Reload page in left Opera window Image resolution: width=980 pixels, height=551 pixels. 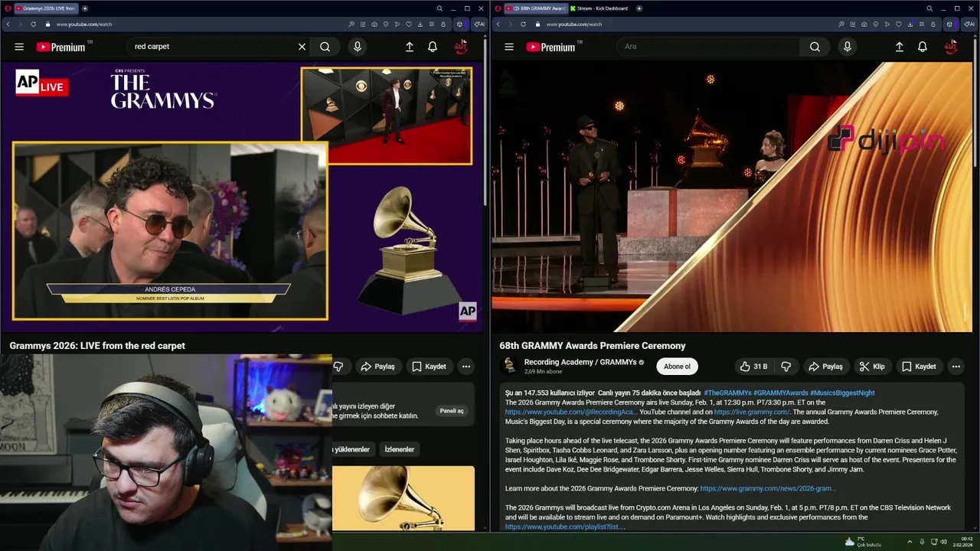coord(33,24)
